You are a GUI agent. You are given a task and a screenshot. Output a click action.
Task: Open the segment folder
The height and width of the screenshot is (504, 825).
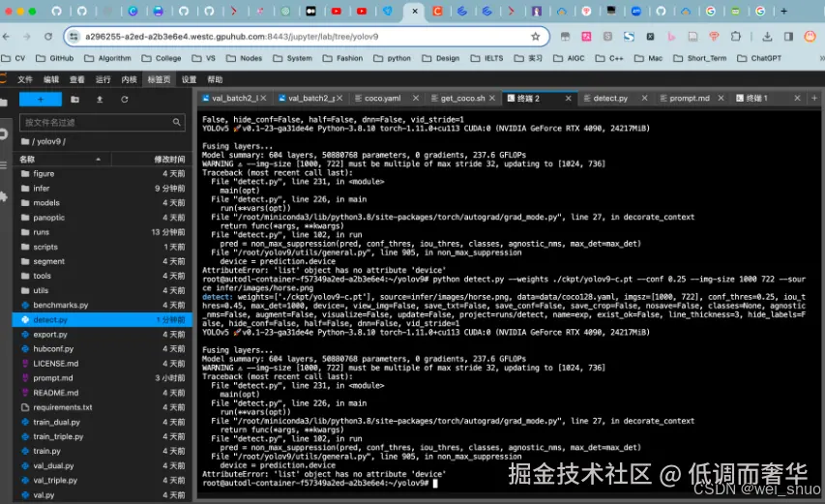[x=103, y=261]
